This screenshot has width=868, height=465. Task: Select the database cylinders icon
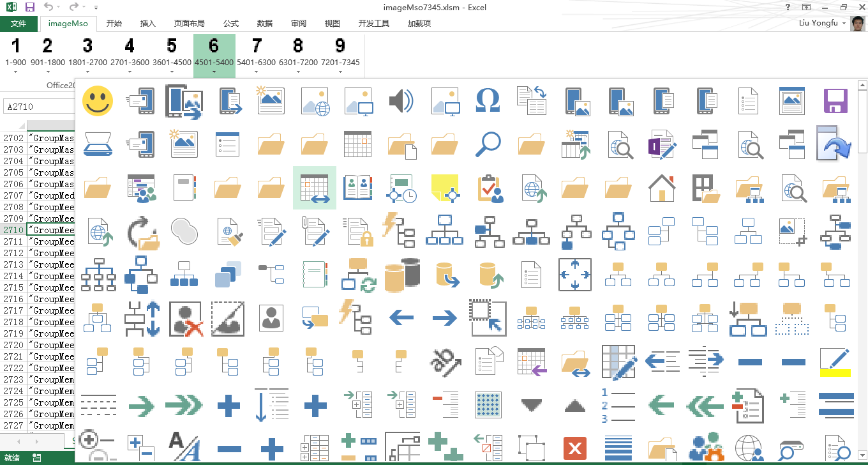[401, 275]
